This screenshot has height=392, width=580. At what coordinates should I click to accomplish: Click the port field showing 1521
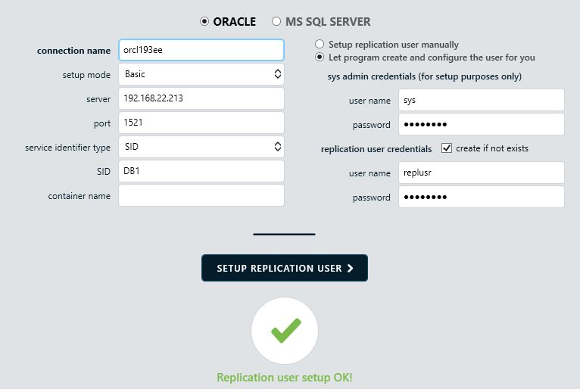(201, 123)
